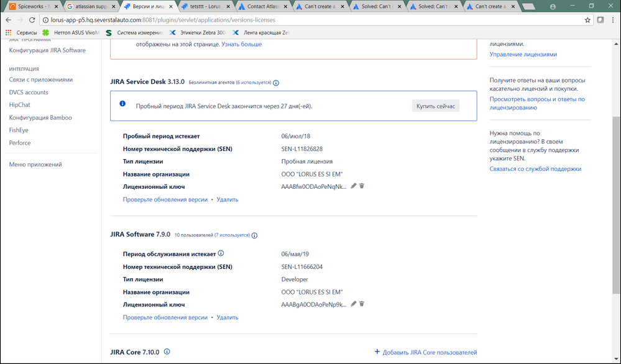
Task: Edit the JIRA Service Desk license key
Action: tap(354, 186)
